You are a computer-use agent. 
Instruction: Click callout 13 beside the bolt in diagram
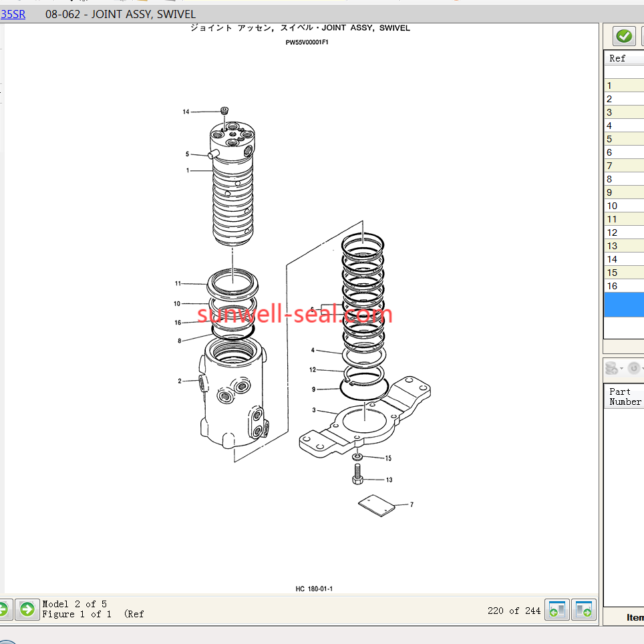click(389, 480)
